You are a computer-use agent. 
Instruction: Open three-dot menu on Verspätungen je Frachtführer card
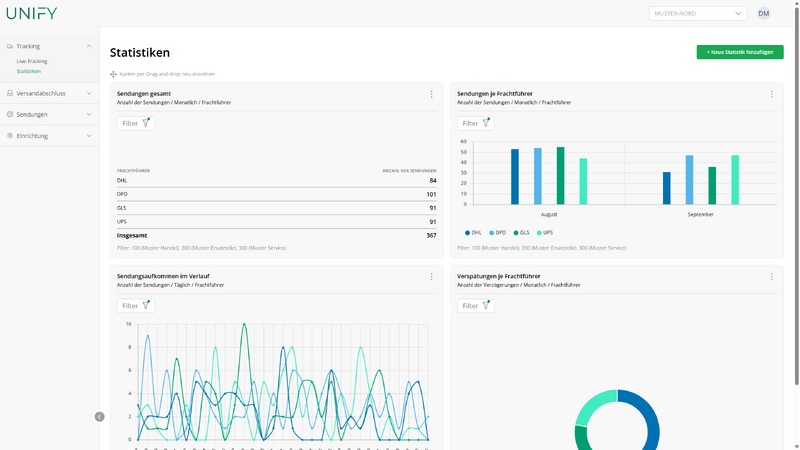(x=771, y=277)
